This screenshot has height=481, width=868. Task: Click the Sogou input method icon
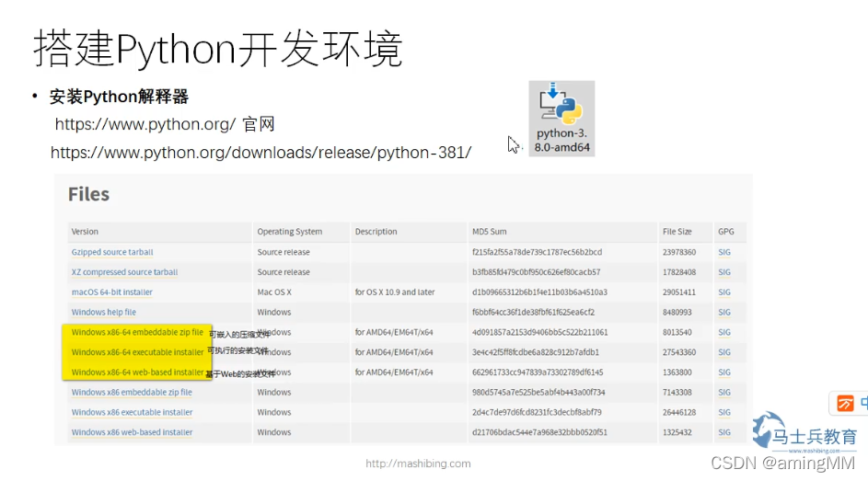[x=845, y=404]
